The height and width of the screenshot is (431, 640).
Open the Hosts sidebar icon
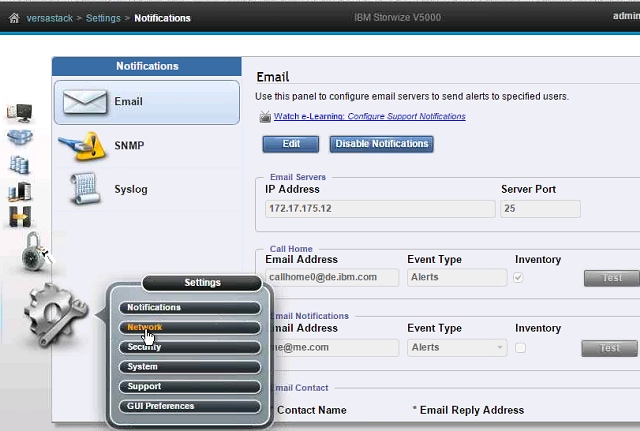click(20, 191)
